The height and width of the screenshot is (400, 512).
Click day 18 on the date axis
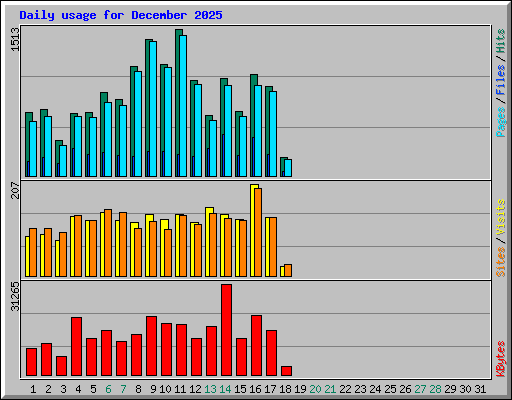(285, 389)
